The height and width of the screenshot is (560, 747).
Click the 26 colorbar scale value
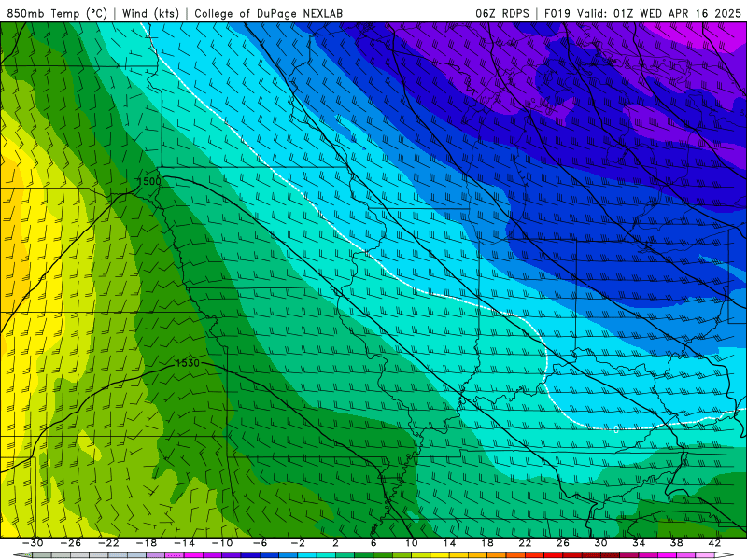point(563,543)
